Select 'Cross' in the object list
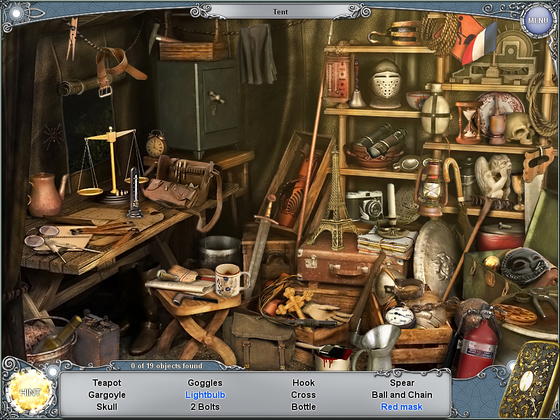The height and width of the screenshot is (420, 560). [x=303, y=395]
